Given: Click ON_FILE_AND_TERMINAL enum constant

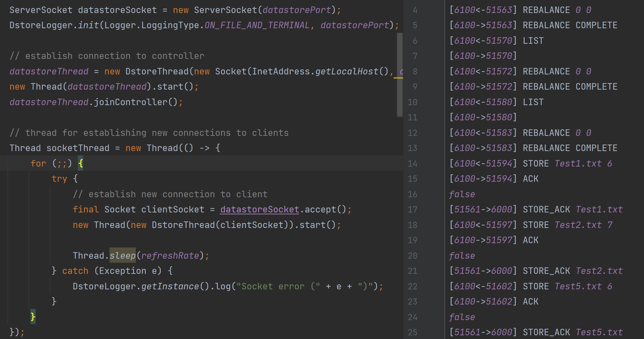Looking at the screenshot, I should point(257,25).
